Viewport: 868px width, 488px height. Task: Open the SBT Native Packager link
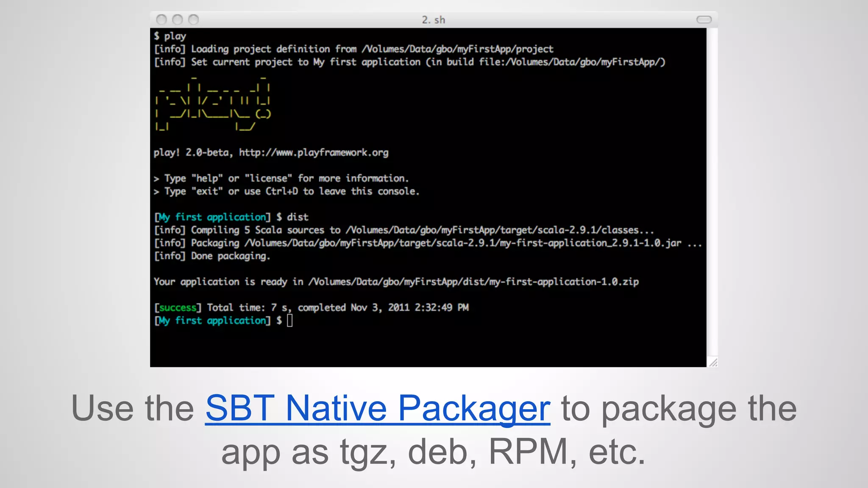[x=378, y=408]
